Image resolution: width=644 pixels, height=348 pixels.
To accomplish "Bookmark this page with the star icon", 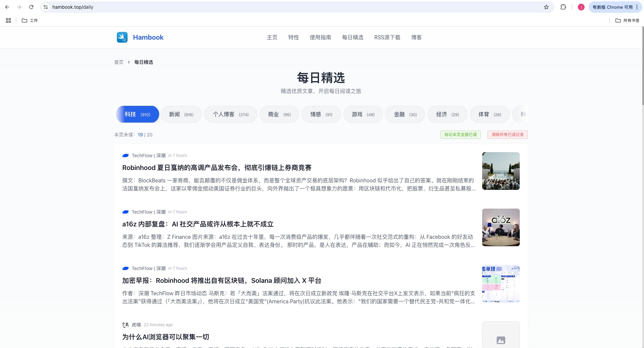I will point(546,7).
